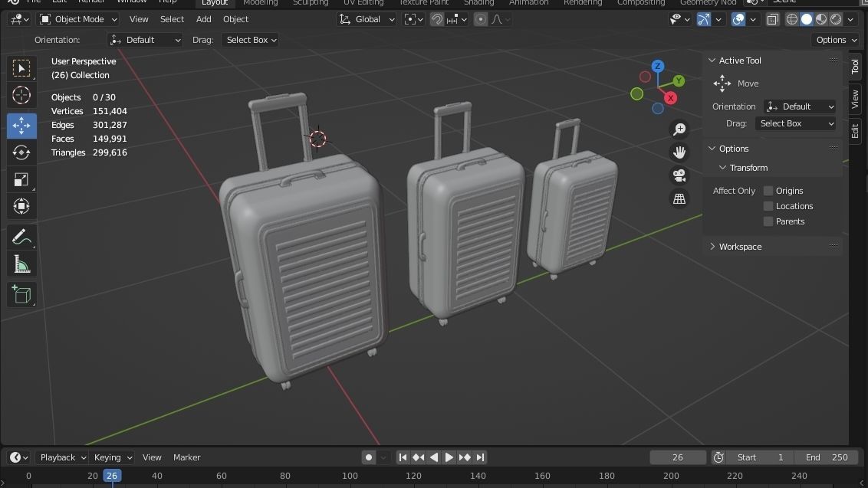
Task: Toggle proportional editing icon
Action: click(x=481, y=19)
